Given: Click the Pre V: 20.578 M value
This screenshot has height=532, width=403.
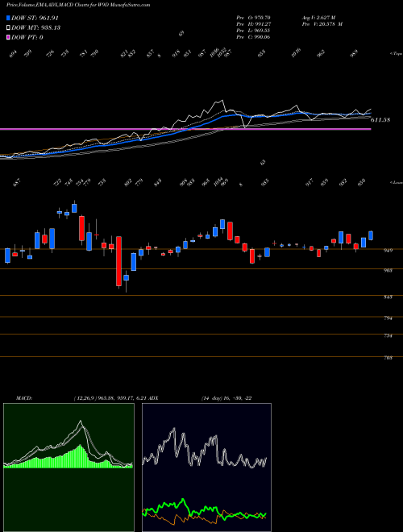Looking at the screenshot, I should 322,24.
